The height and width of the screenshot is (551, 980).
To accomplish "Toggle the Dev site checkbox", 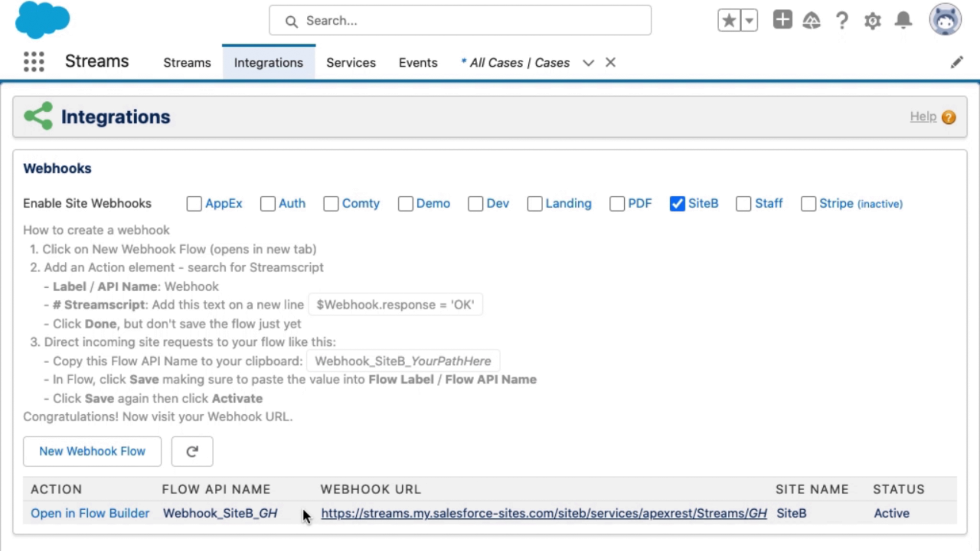I will [475, 204].
